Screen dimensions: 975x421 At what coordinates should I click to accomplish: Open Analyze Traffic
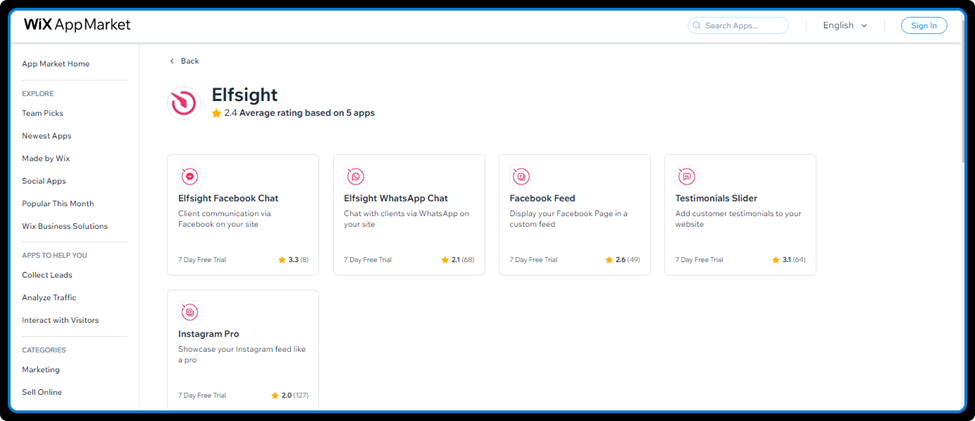point(49,297)
